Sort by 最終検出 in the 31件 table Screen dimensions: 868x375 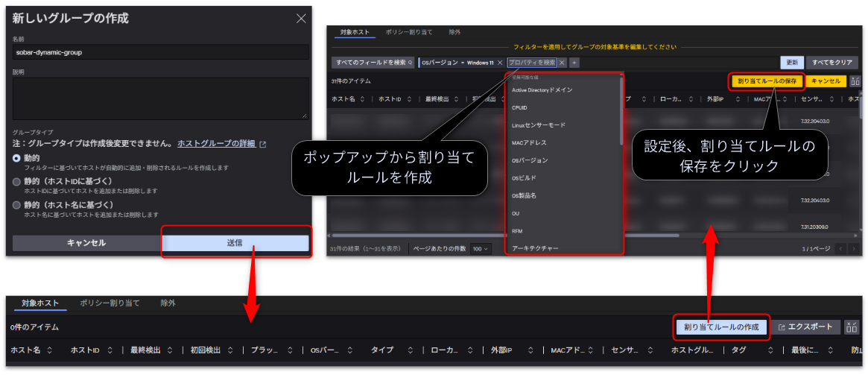456,99
